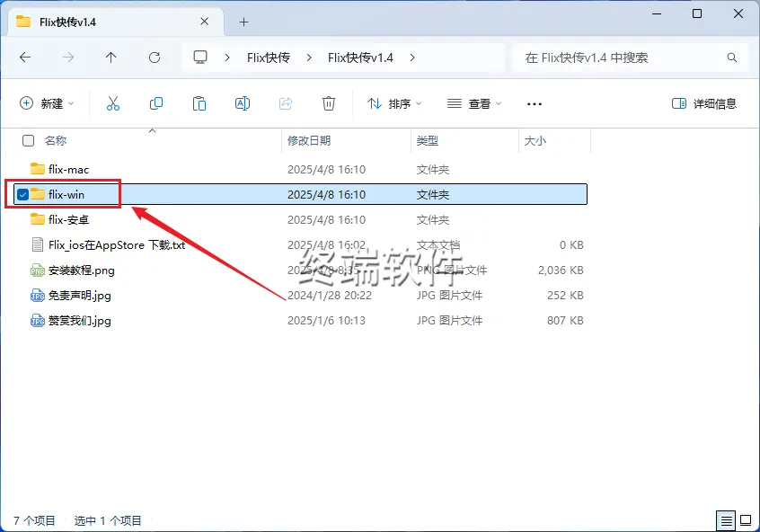Screen dimensions: 760x532
Task: Select file Flix_ios在AppStore 下载.txt
Action: [117, 245]
